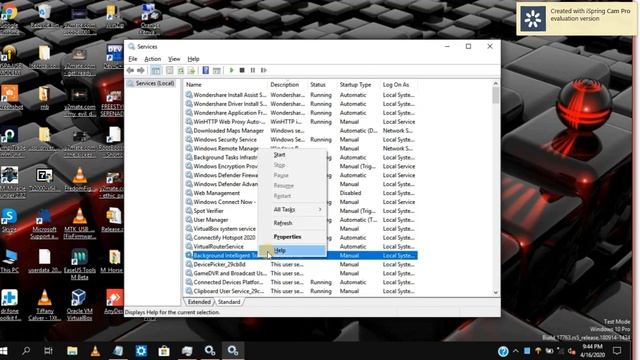Viewport: 640px width, 360px height.
Task: Open the Help menu in menu bar
Action: coord(193,59)
